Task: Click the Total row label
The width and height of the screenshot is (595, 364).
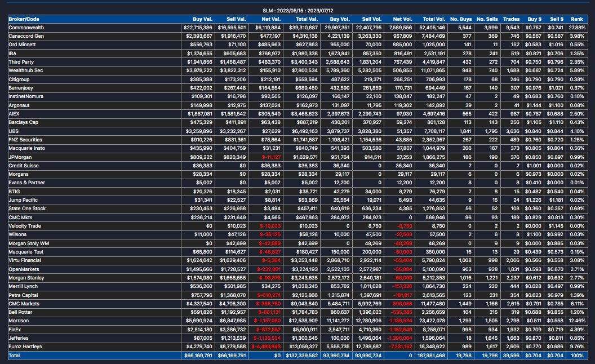Action: pyautogui.click(x=14, y=356)
